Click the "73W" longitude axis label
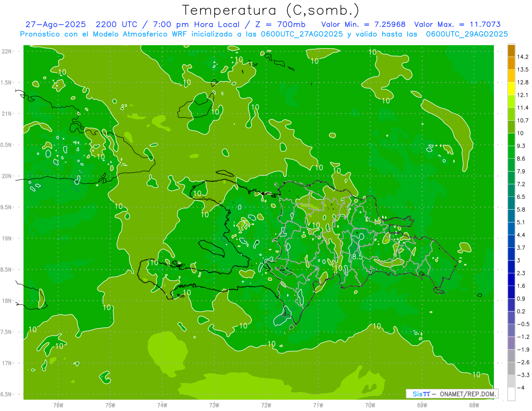 (214, 405)
